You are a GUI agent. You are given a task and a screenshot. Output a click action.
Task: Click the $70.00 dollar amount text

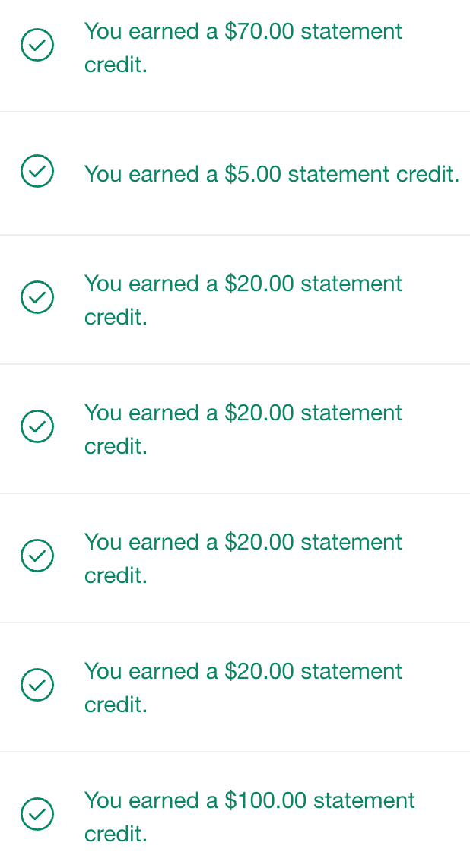[x=259, y=32]
